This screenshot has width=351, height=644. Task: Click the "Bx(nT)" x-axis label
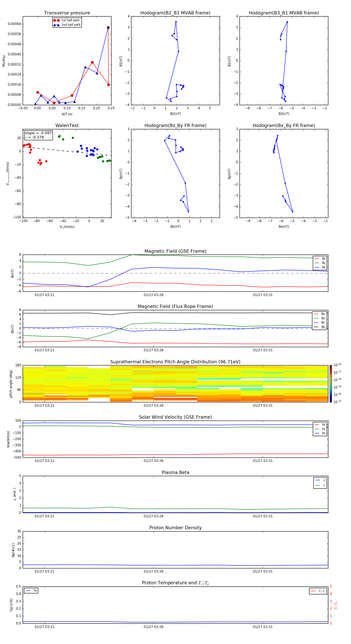(284, 227)
